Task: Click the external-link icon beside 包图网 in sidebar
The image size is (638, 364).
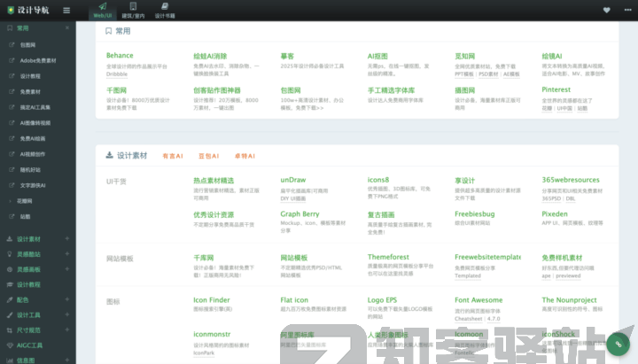Action: [12, 45]
